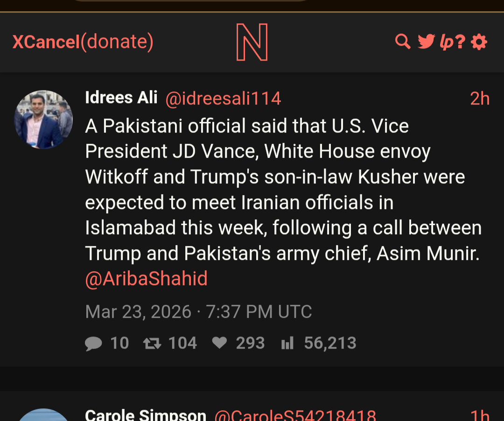The image size is (504, 421).
Task: Click the Mar 23, 2026 tweet date
Action: 198,311
